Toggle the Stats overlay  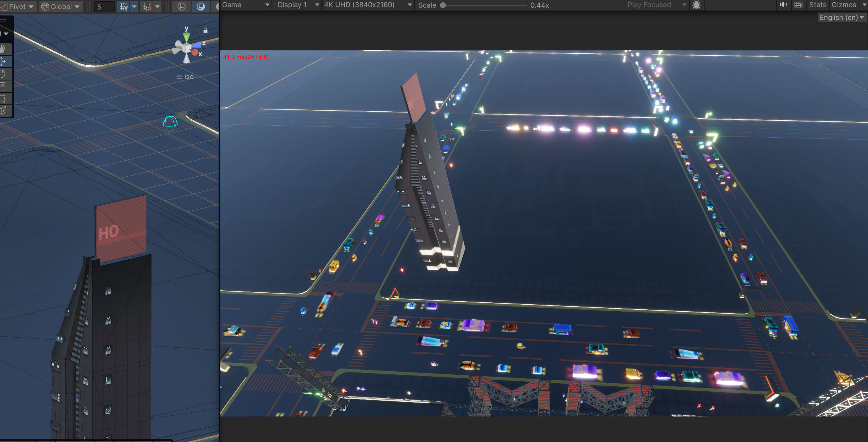[x=817, y=5]
